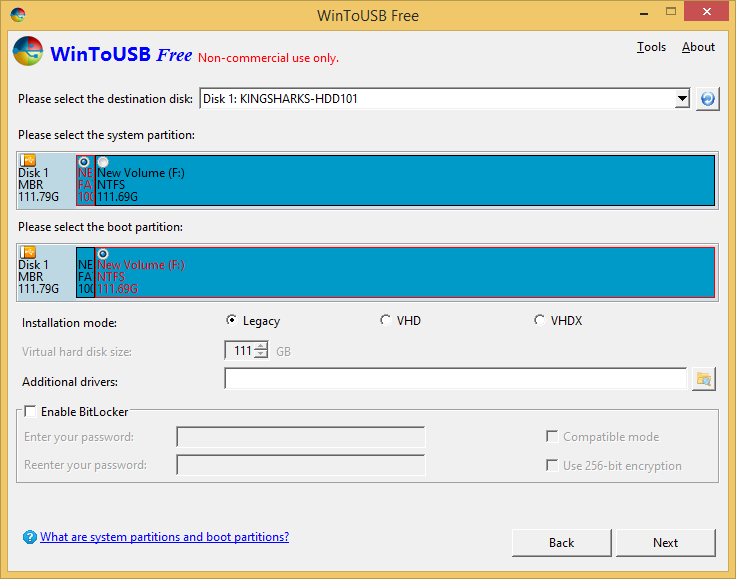Select New Volume (F:) as system partition
The height and width of the screenshot is (579, 736).
(x=103, y=162)
